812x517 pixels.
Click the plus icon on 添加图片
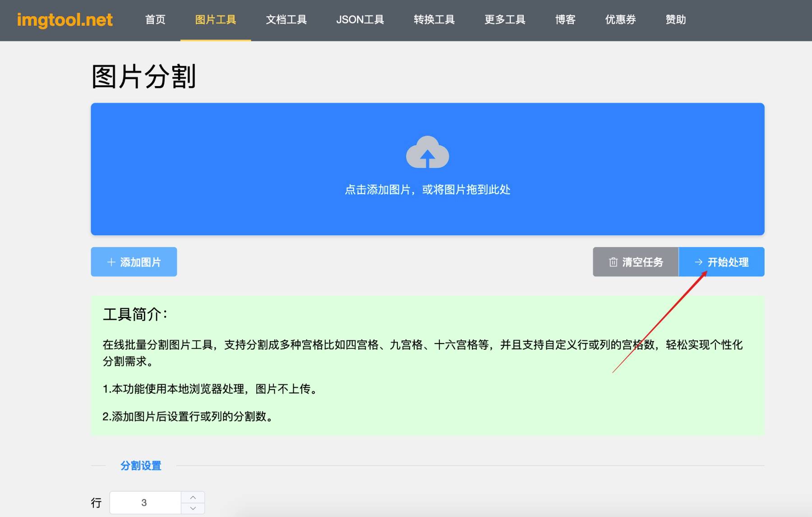tap(111, 262)
